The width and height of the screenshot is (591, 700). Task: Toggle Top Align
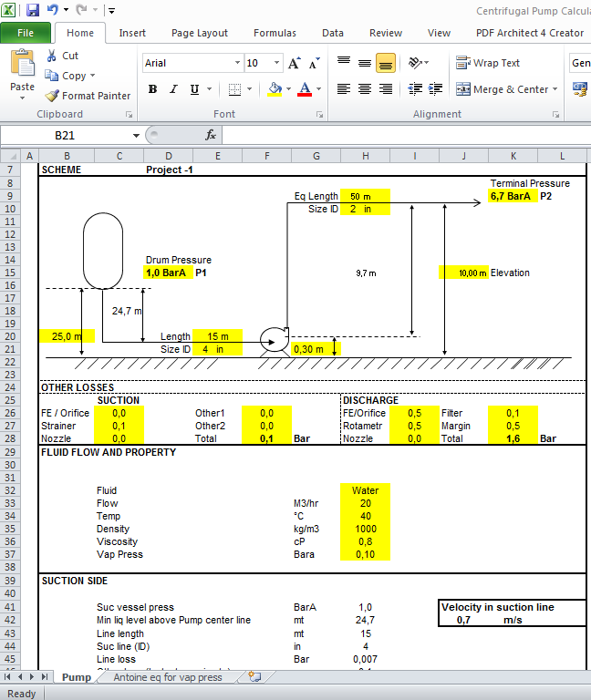coord(344,63)
